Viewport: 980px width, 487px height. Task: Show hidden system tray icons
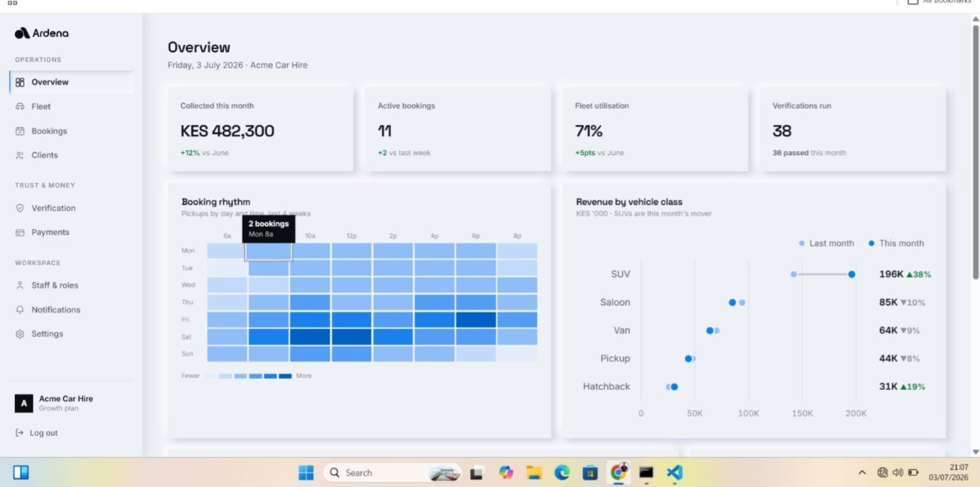862,473
